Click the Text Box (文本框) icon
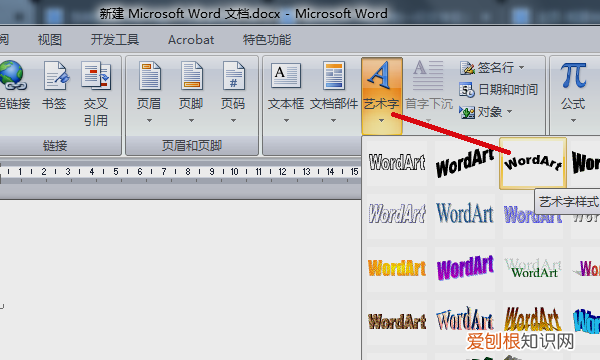 point(286,76)
